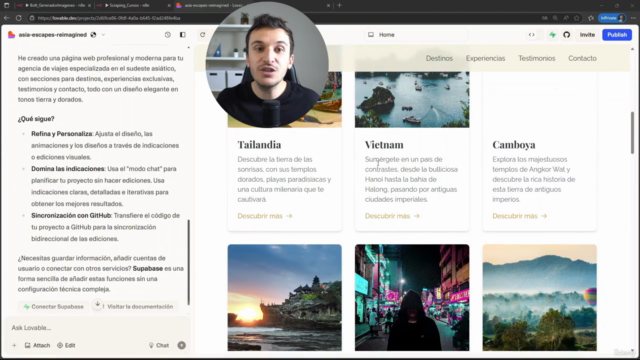The width and height of the screenshot is (640, 360).
Task: Click the Conectar Supabase button
Action: (53, 307)
